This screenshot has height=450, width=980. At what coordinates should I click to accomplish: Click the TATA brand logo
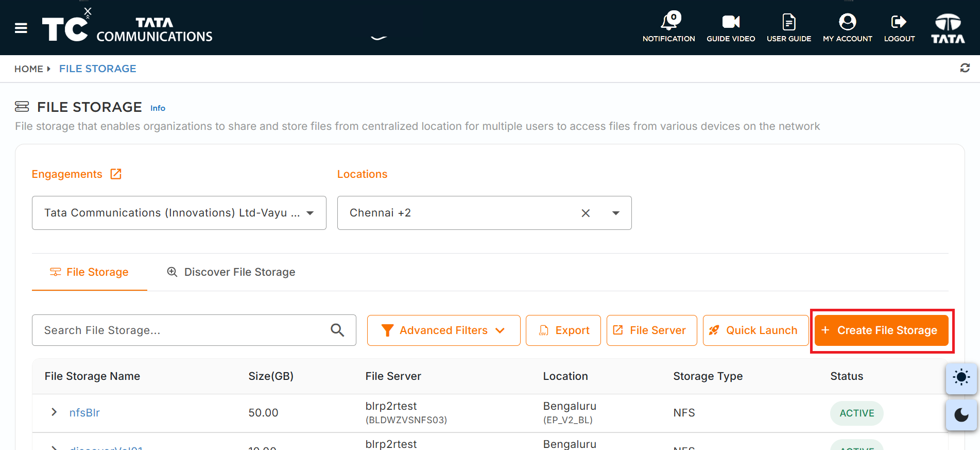[x=948, y=28]
